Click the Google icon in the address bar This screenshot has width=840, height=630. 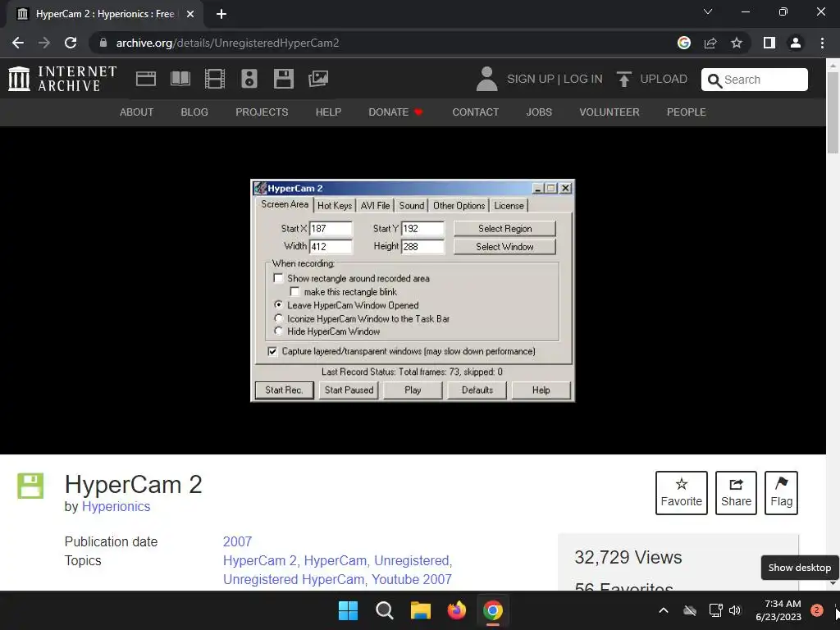point(683,43)
